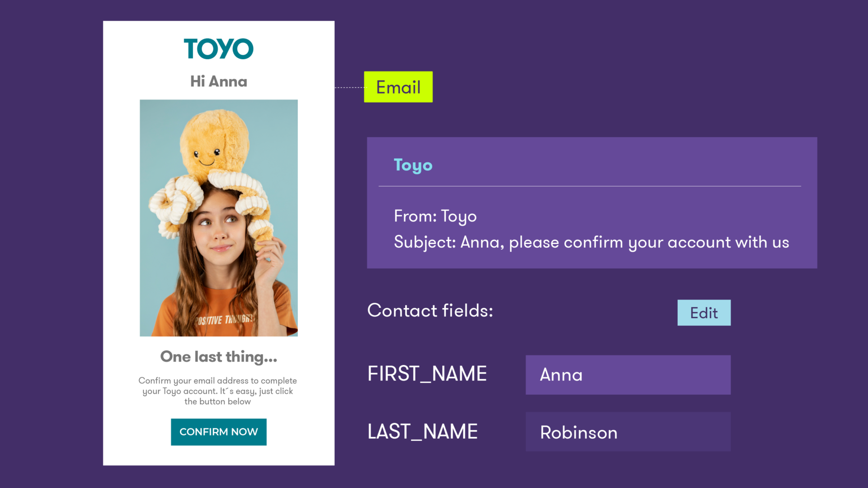868x488 pixels.
Task: Click the "Hi Anna" greeting
Action: pyautogui.click(x=218, y=81)
